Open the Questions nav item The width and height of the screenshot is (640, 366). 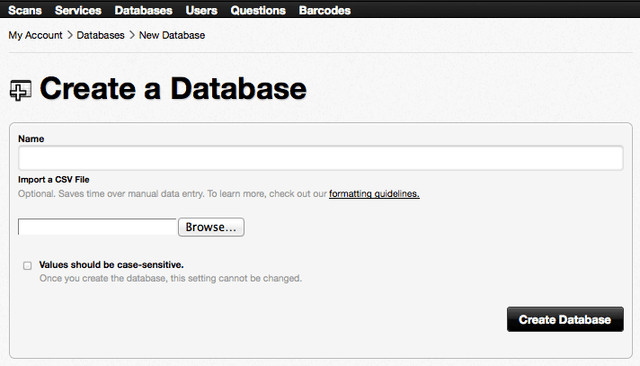[x=258, y=10]
